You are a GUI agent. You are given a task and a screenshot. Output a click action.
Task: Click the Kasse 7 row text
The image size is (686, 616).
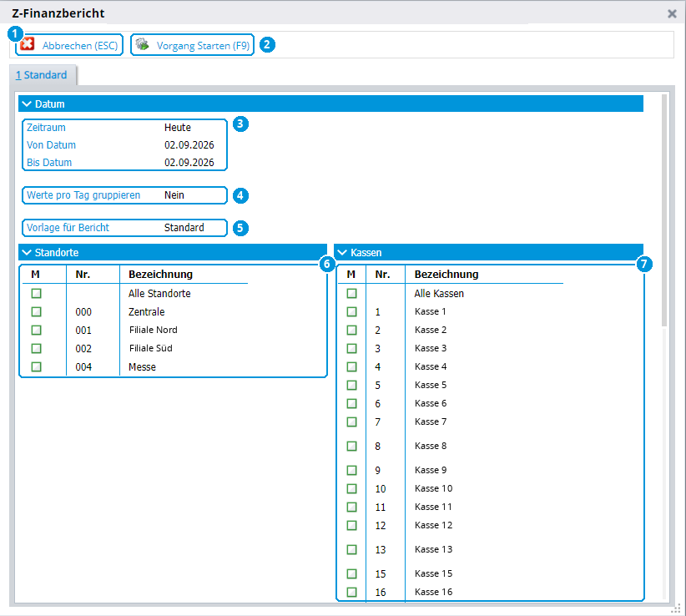(431, 422)
